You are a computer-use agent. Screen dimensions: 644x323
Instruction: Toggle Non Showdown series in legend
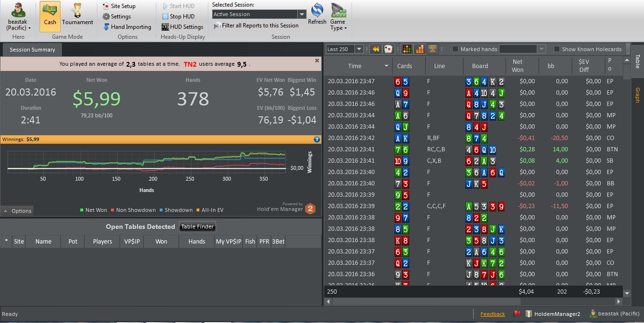point(133,210)
